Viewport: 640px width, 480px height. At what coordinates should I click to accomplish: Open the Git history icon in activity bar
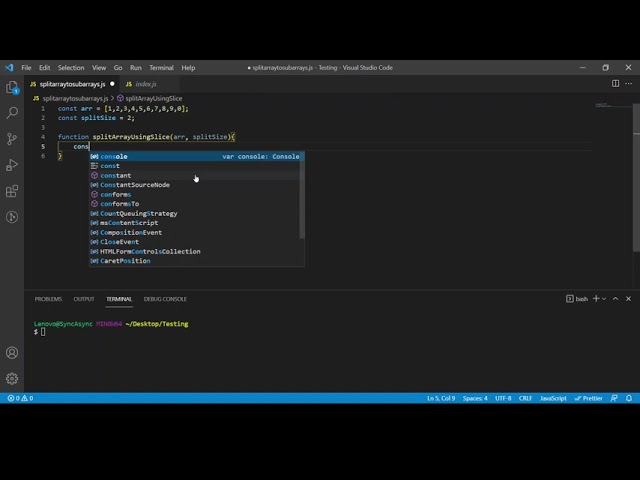tap(12, 217)
